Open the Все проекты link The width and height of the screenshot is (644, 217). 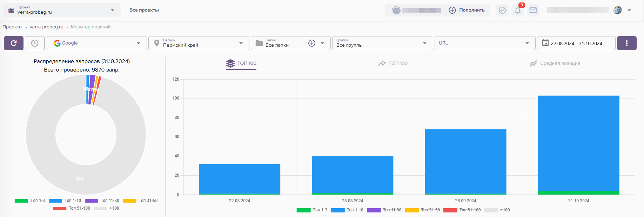point(144,10)
